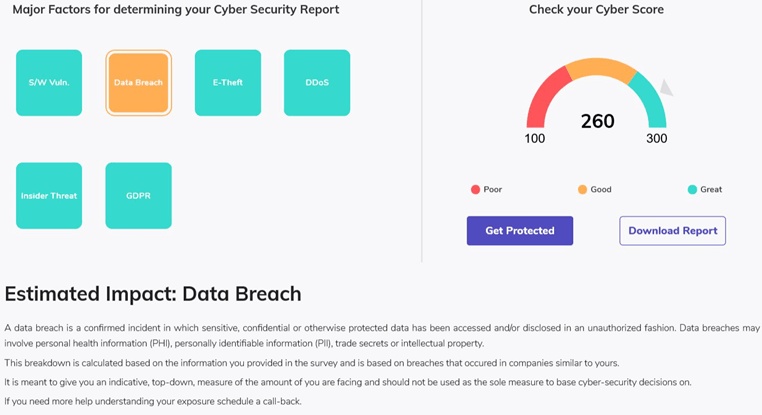Click the Download Report button
This screenshot has width=762, height=415.
point(673,231)
